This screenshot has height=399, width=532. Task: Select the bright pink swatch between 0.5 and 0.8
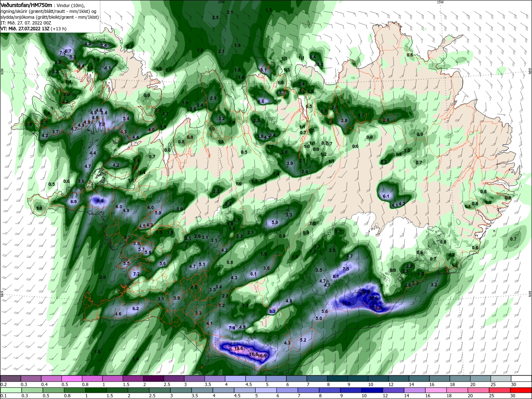(71, 378)
